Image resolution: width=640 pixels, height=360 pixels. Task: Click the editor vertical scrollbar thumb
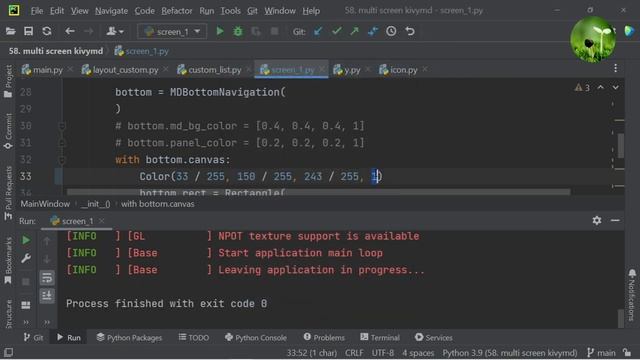click(621, 146)
